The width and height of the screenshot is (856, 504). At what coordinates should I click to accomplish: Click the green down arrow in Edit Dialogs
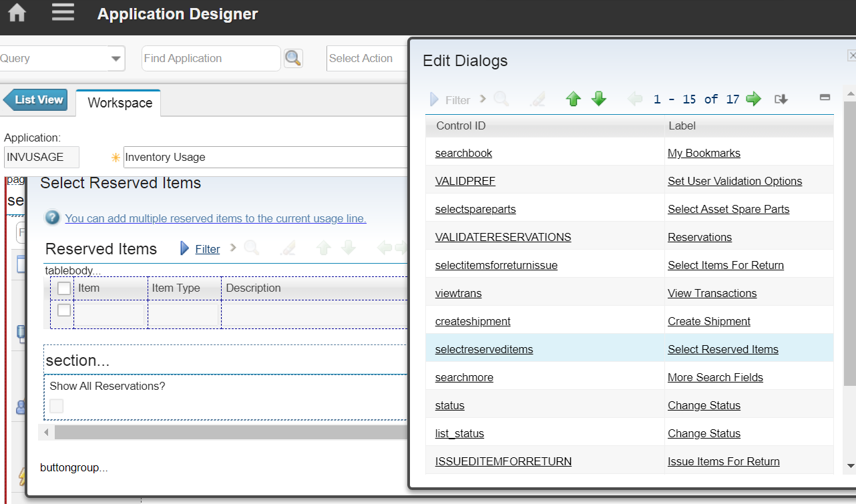point(599,99)
